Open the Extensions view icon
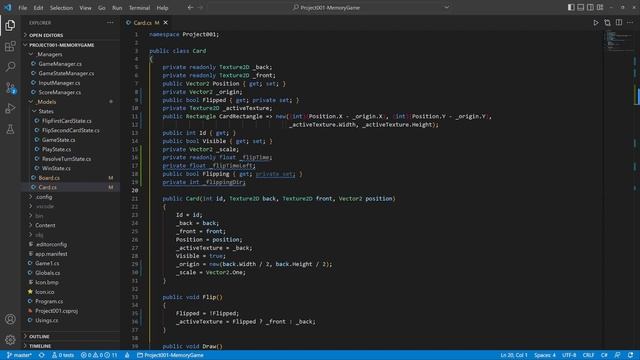This screenshot has height=360, width=640. 10,46
